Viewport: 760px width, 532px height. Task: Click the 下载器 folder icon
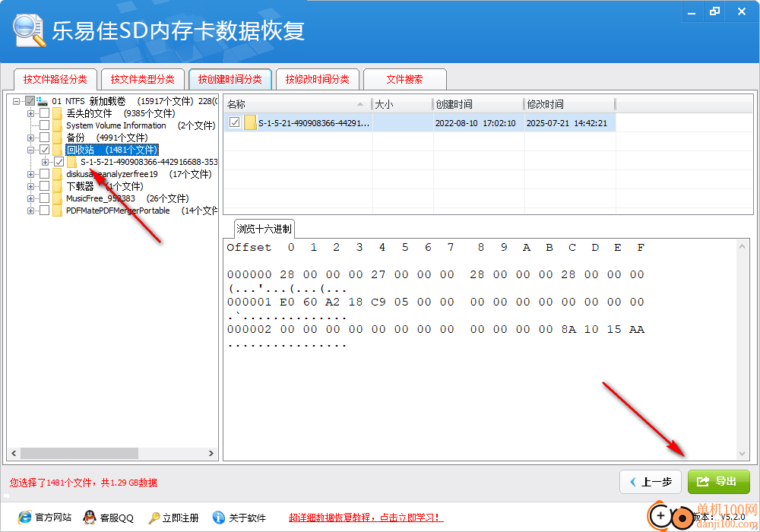pos(58,186)
